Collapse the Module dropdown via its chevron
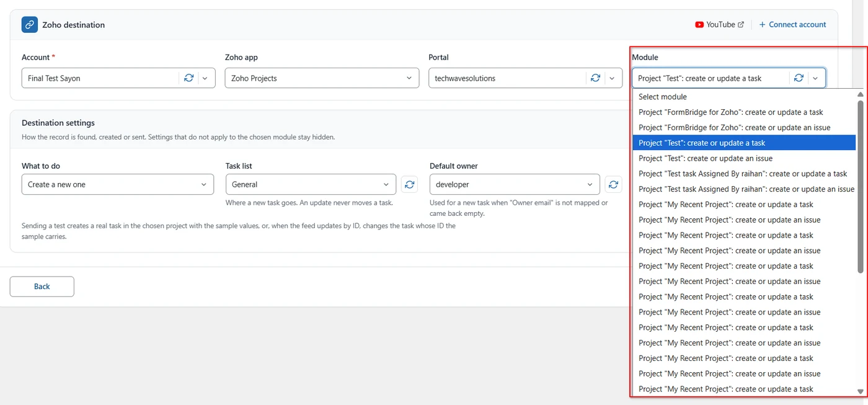This screenshot has width=868, height=405. pos(815,78)
